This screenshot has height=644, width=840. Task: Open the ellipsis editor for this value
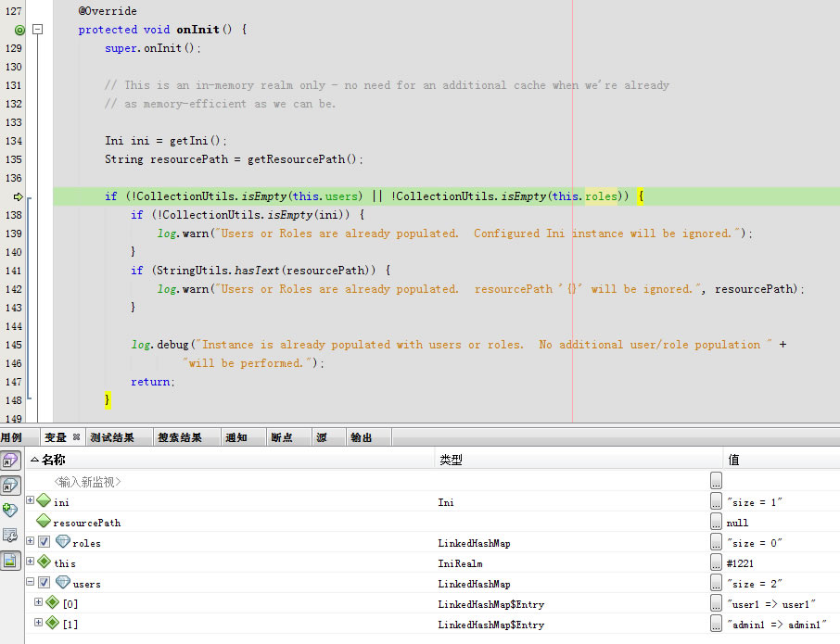tap(717, 562)
